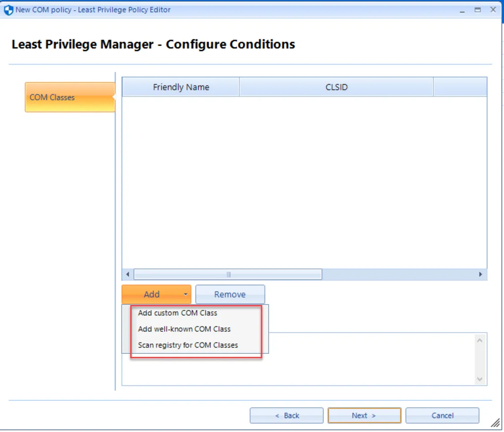Sort by the Friendly Name column header

click(x=181, y=87)
